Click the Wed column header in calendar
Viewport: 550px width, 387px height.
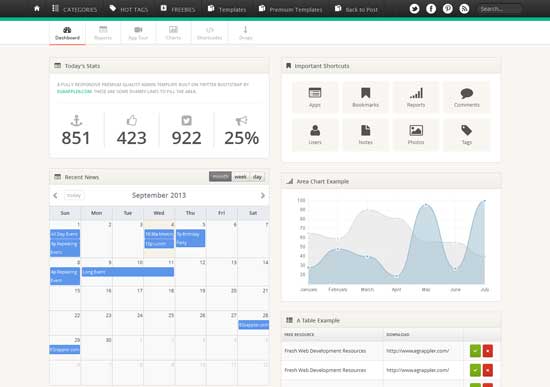click(x=159, y=213)
